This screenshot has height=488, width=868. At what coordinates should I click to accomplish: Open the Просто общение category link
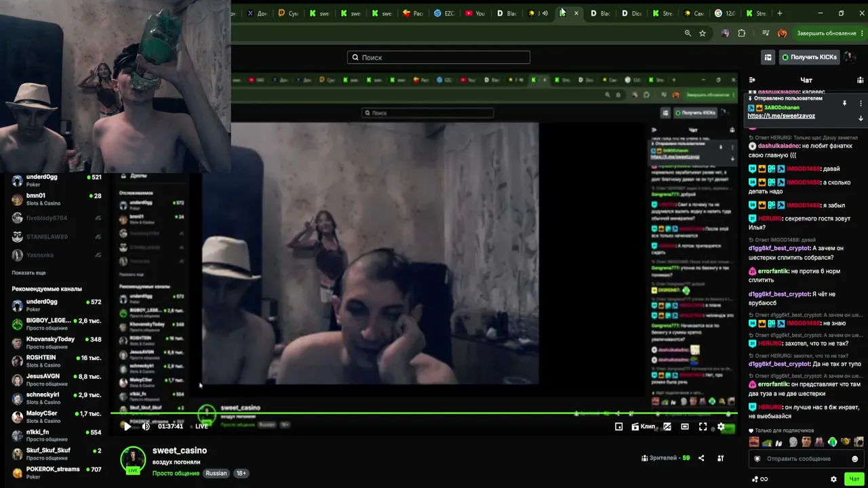click(x=176, y=473)
